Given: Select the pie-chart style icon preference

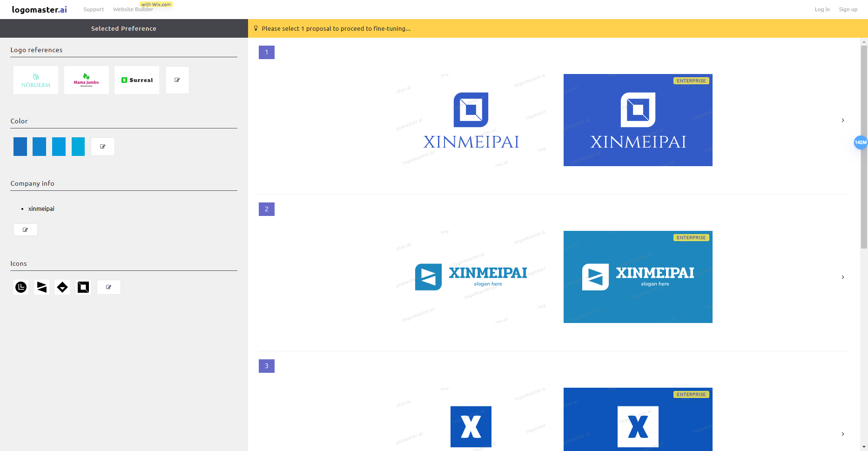Looking at the screenshot, I should tap(20, 287).
